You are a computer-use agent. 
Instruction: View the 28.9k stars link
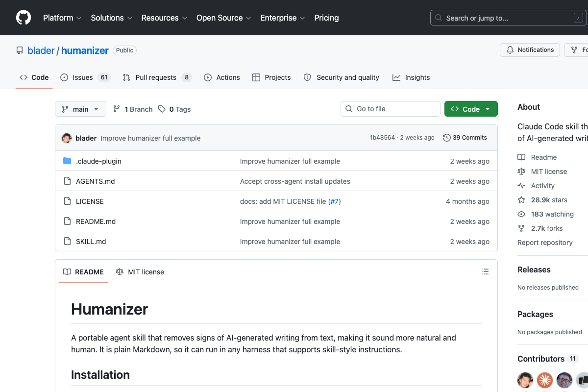542,200
